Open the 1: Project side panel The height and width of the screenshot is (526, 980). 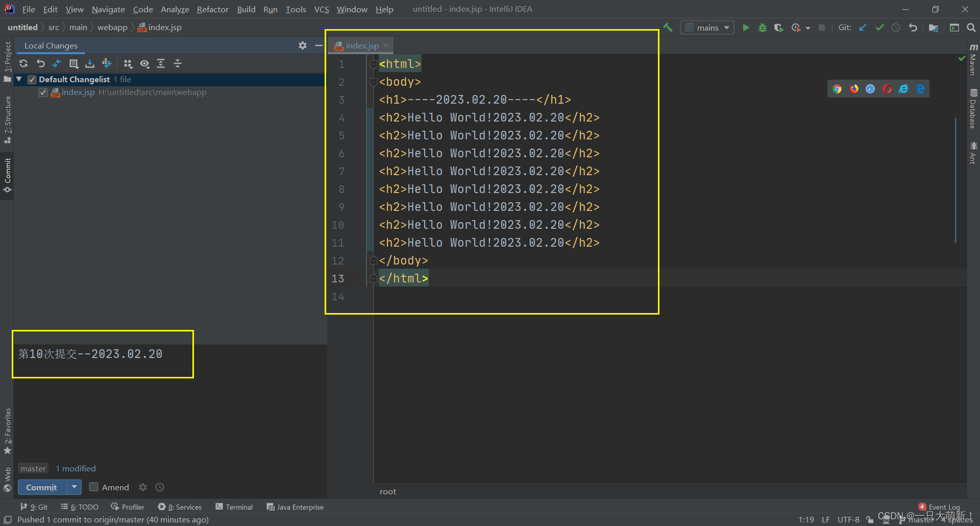click(x=7, y=61)
